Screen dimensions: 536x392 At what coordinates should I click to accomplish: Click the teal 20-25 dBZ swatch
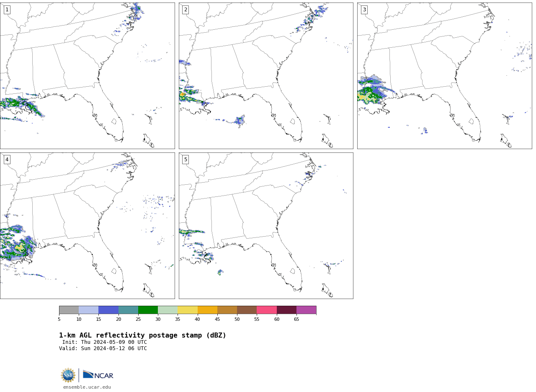pos(128,310)
